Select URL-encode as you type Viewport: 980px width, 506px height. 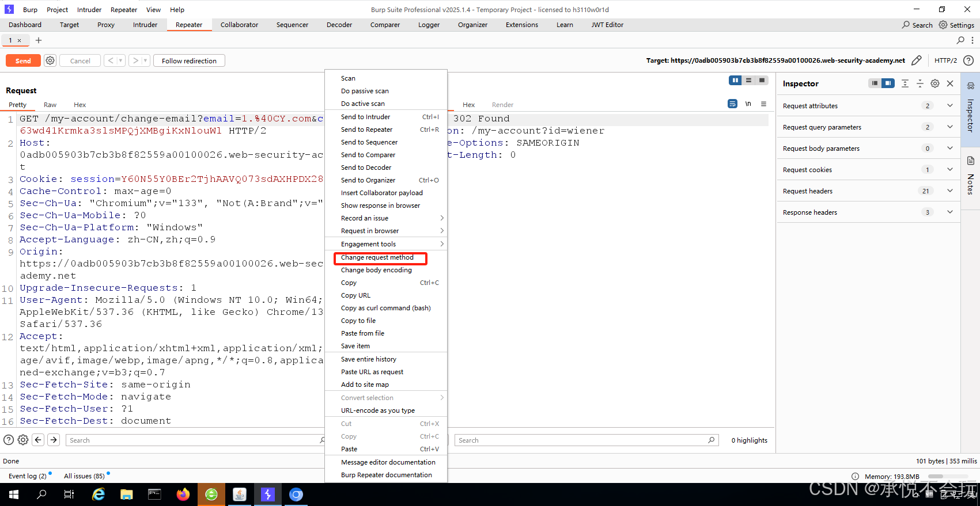[x=386, y=410]
